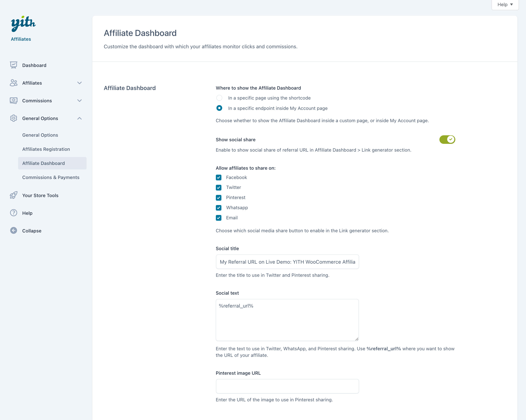Collapse the General Options submenu chevron
Viewport: 526px width, 420px height.
tap(79, 118)
